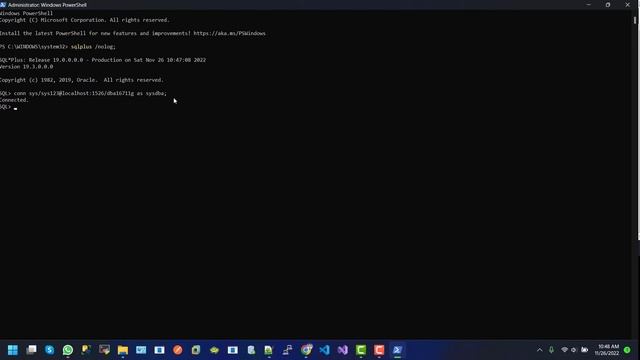Open the green notification badge
The width and height of the screenshot is (640, 360).
[x=627, y=350]
